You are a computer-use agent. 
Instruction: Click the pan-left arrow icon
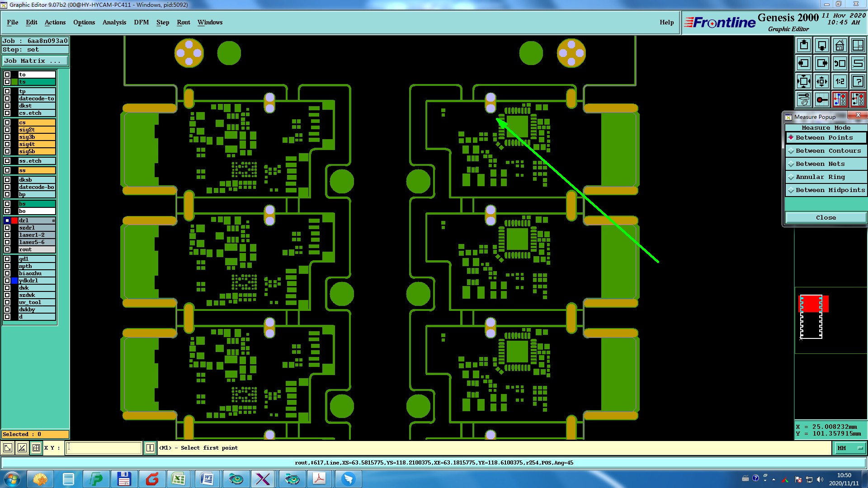click(x=804, y=63)
